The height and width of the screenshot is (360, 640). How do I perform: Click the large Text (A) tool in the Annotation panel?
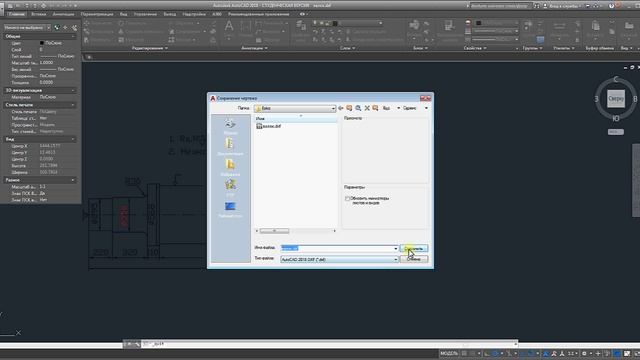click(229, 27)
